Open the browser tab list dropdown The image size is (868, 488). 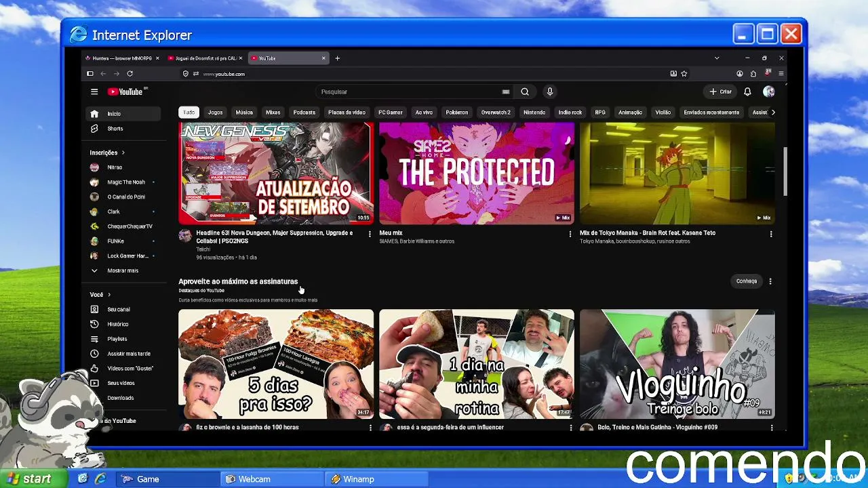717,58
